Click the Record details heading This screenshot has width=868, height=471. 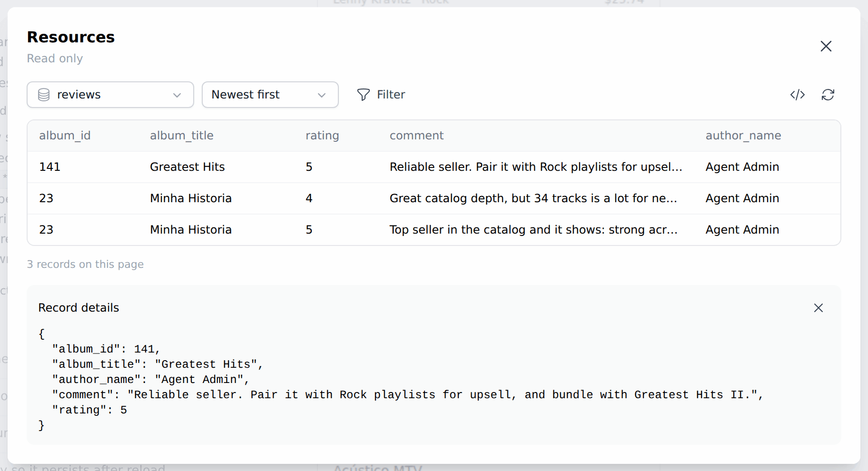coord(79,308)
